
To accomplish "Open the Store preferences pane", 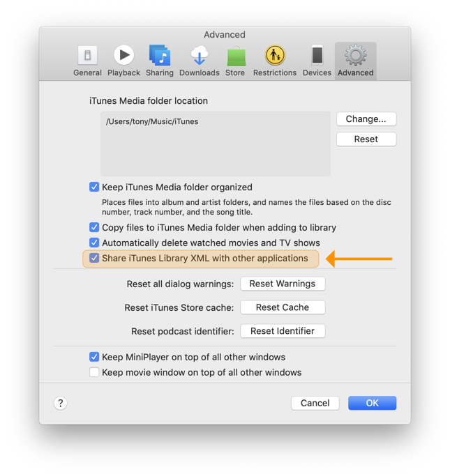I will (x=235, y=61).
